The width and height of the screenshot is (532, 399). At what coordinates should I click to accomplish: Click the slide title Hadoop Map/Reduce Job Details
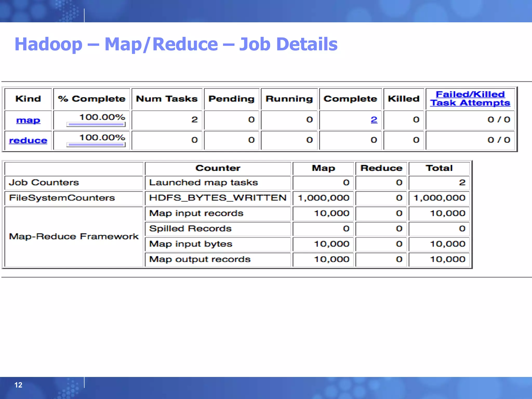click(x=176, y=44)
